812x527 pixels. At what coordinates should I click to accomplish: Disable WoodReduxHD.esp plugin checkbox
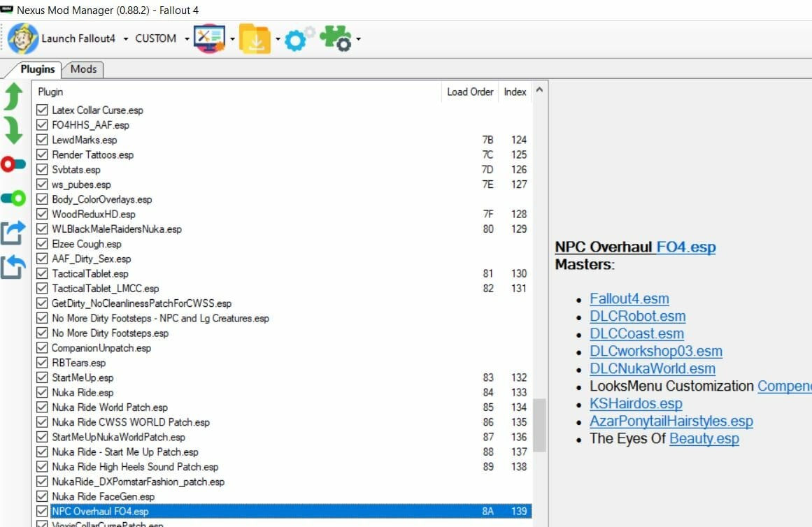click(42, 214)
